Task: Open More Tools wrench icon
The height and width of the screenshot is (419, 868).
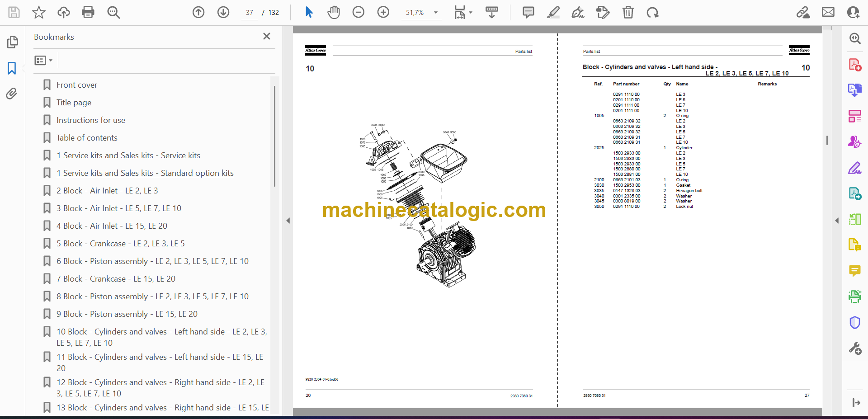Action: (x=854, y=348)
